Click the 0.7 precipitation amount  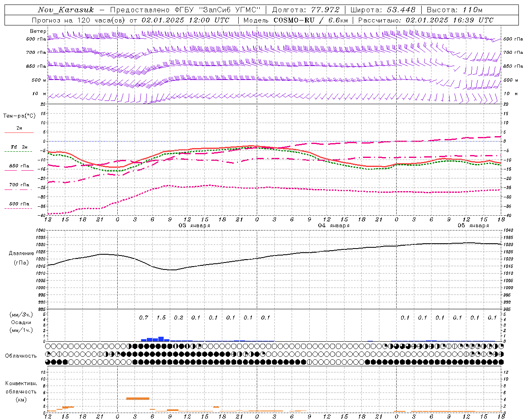144,317
